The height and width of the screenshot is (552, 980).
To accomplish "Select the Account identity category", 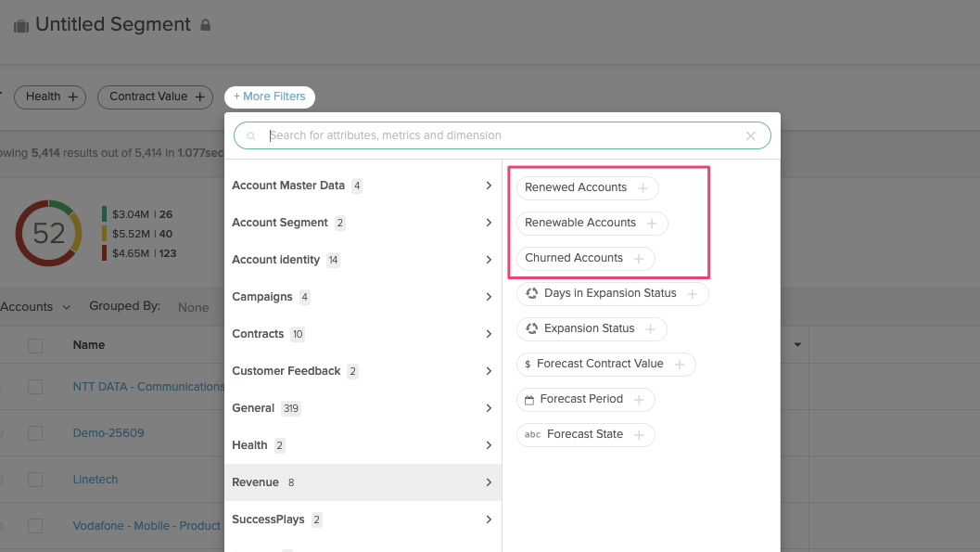I will (363, 260).
